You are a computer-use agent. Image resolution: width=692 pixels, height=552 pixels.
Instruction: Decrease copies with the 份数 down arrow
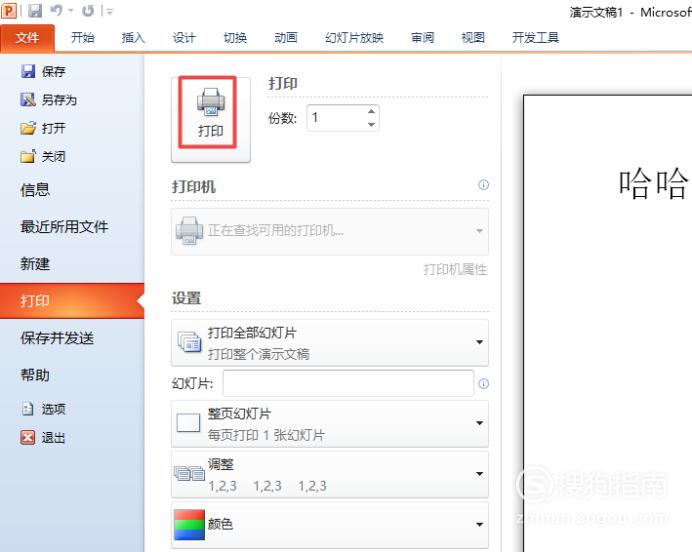[x=371, y=125]
